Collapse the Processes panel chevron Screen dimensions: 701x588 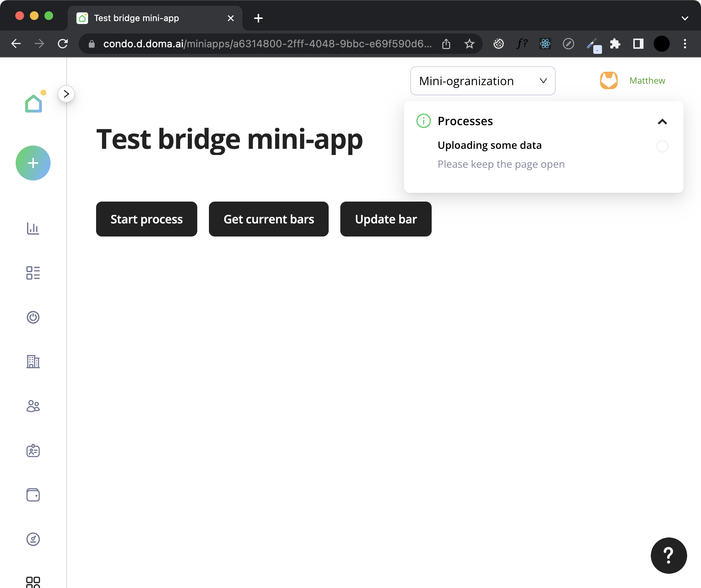point(662,122)
